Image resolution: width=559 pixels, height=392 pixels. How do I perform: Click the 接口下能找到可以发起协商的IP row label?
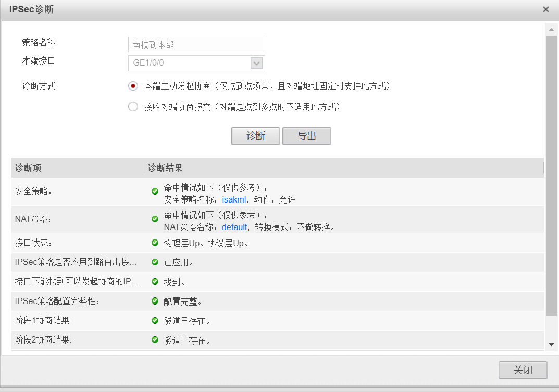(x=77, y=282)
